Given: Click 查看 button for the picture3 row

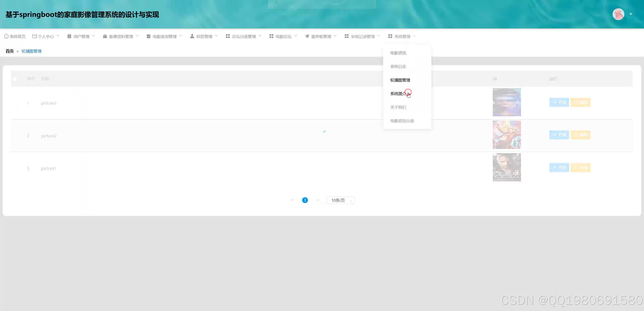Looking at the screenshot, I should [559, 102].
